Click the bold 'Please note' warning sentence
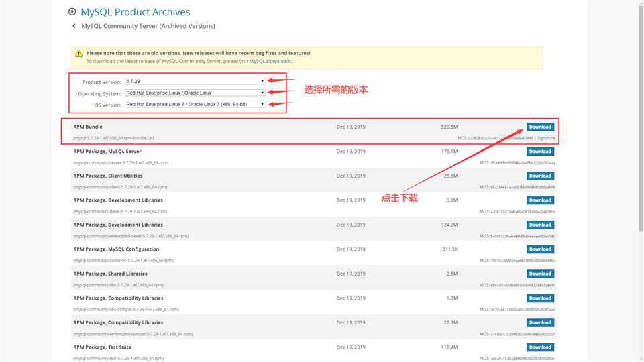Viewport: 644px width, 362px height. pos(199,53)
